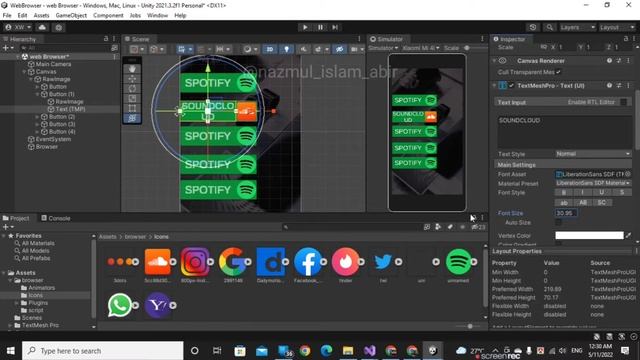
Task: Click the Play button
Action: [x=305, y=27]
